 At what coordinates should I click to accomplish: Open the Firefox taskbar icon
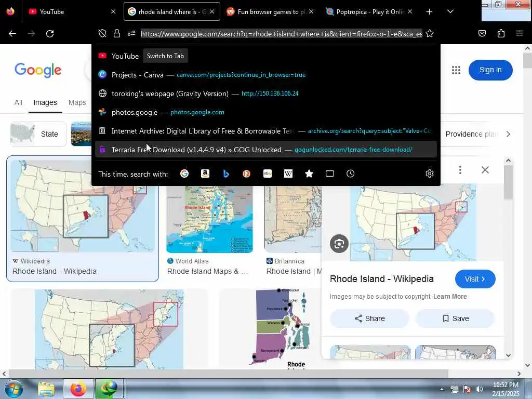[x=78, y=389]
